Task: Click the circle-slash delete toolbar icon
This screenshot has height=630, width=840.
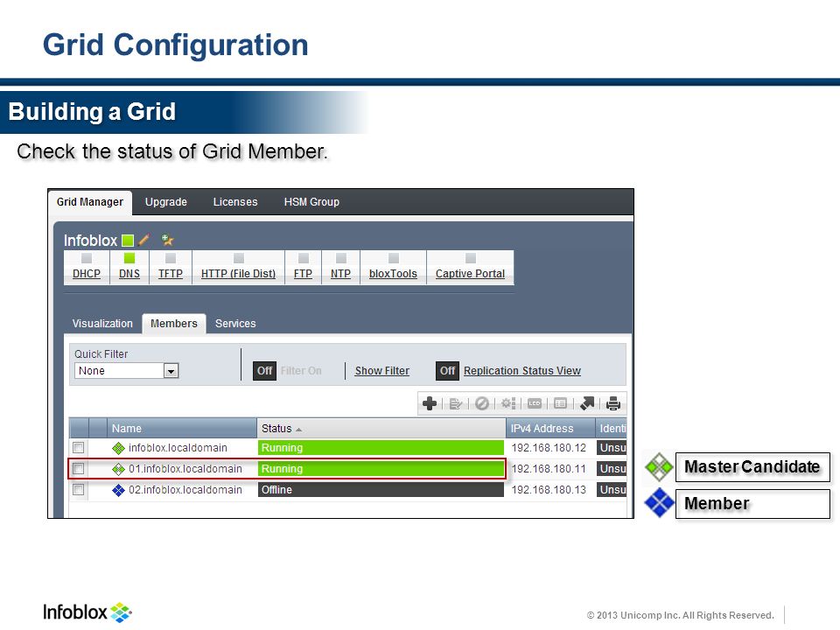Action: point(481,403)
